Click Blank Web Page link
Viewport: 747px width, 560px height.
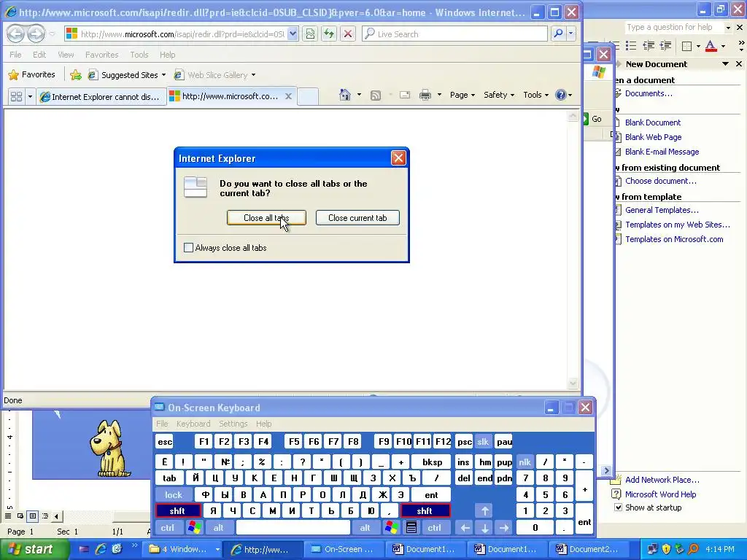(x=653, y=137)
